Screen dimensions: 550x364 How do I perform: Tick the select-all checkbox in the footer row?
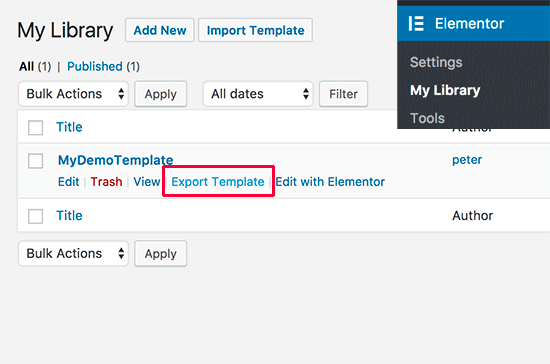pos(35,216)
